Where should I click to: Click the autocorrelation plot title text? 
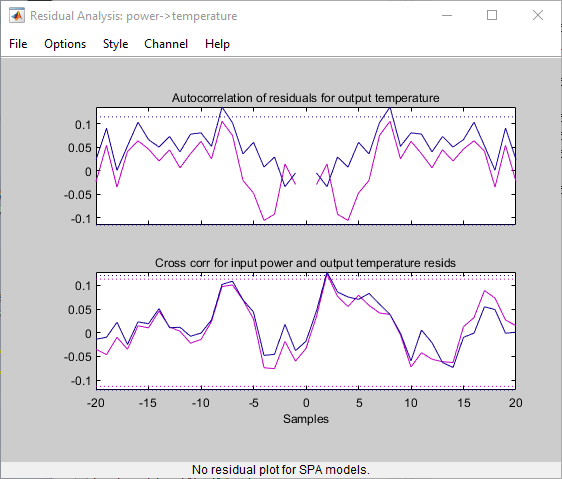click(x=305, y=98)
